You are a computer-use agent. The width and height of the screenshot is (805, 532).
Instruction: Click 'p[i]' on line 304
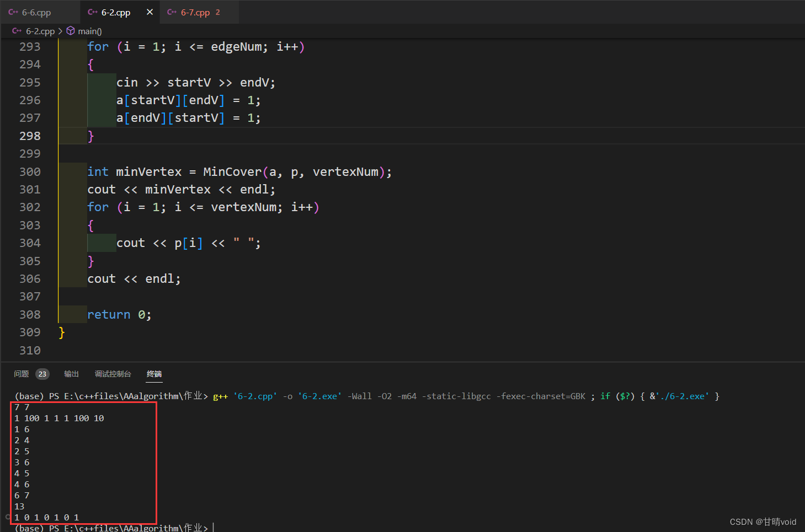189,243
